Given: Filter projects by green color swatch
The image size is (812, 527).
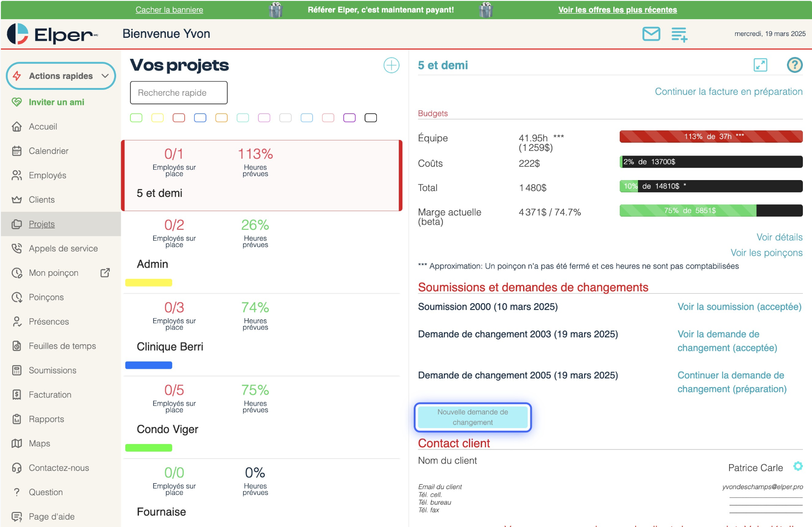Looking at the screenshot, I should (136, 118).
